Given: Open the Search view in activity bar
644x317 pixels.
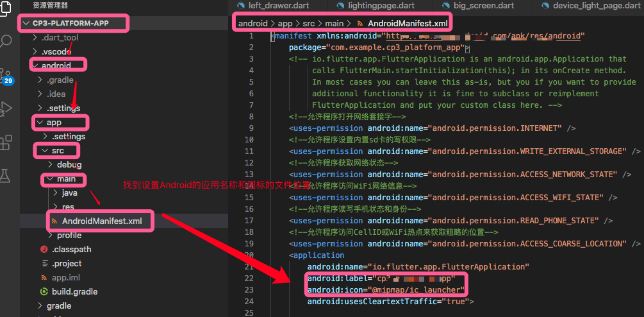Looking at the screenshot, I should tap(7, 40).
